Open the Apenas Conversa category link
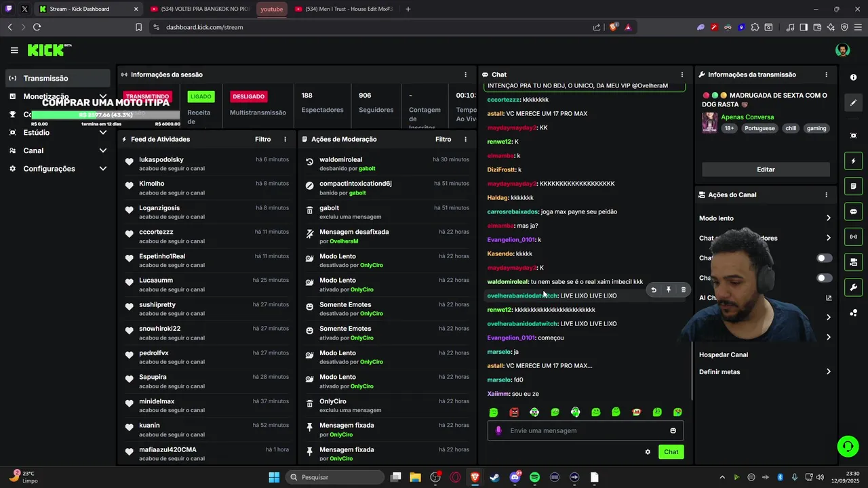Viewport: 868px width, 488px height. coord(747,117)
